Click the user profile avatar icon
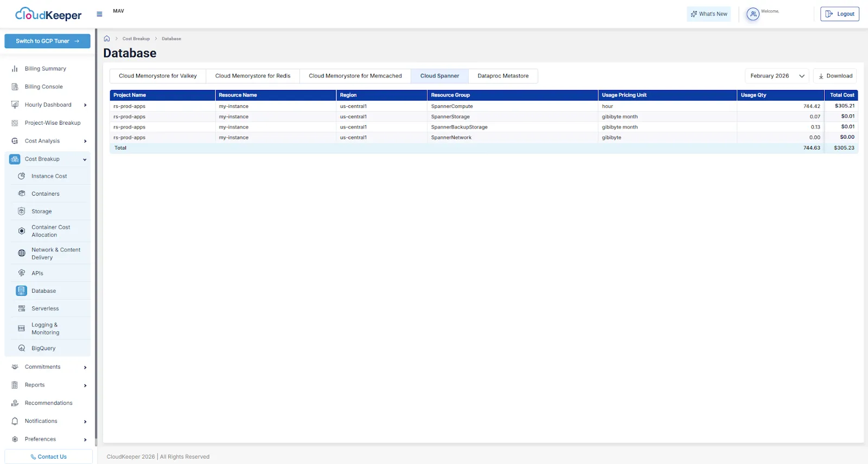Image resolution: width=868 pixels, height=464 pixels. click(752, 15)
